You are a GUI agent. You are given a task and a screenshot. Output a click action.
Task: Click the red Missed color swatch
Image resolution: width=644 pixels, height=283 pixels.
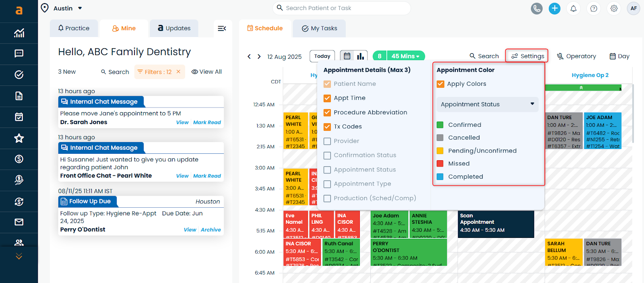[440, 163]
